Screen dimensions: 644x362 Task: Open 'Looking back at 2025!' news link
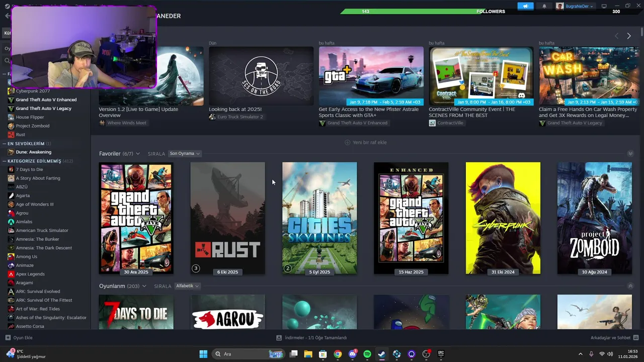click(x=235, y=109)
